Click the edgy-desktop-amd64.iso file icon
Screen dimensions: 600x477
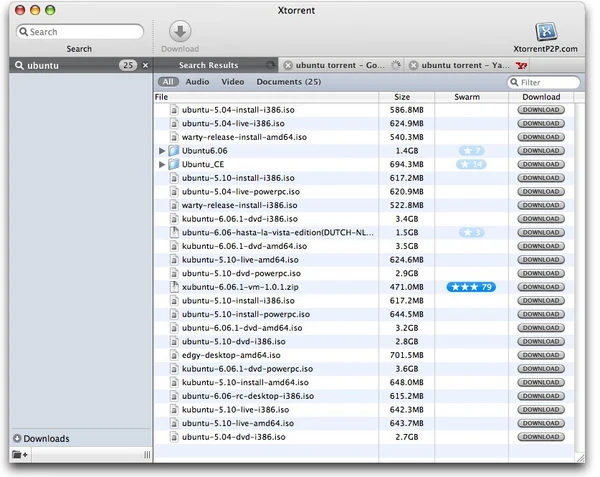point(174,355)
